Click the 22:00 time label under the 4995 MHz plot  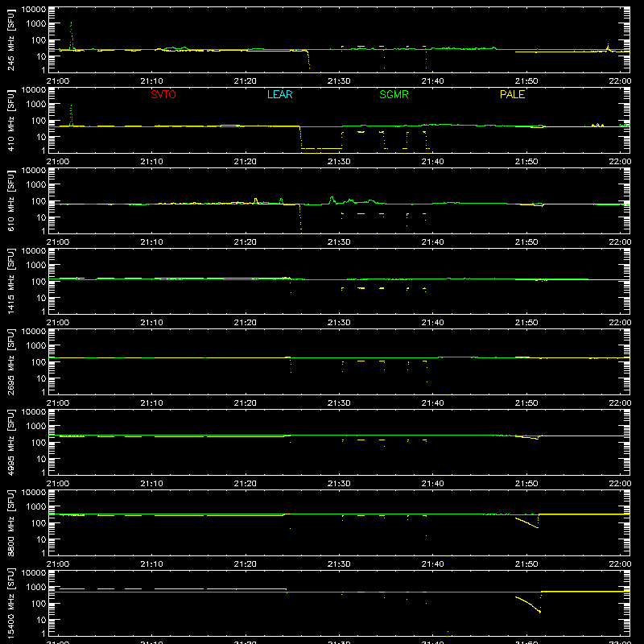[x=620, y=484]
